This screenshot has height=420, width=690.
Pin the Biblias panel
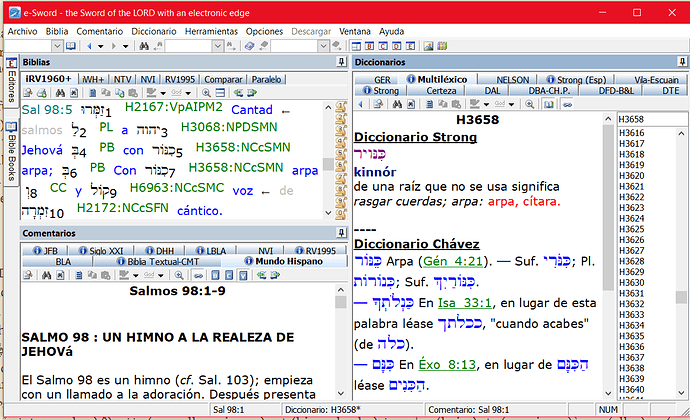click(341, 62)
